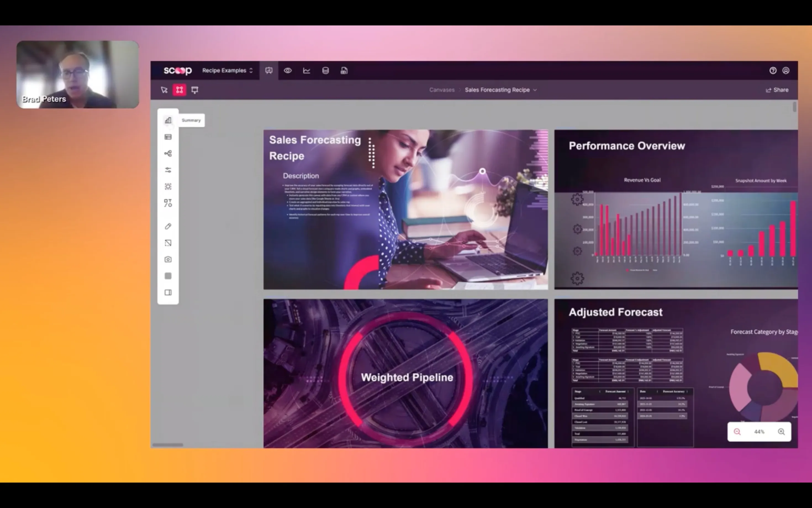The image size is (812, 508).
Task: Toggle the side panel icon
Action: pyautogui.click(x=168, y=292)
